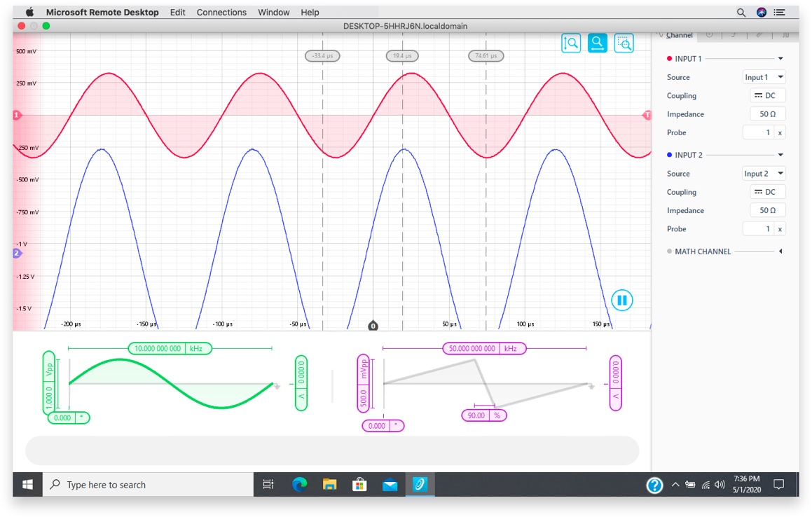Collapse the INPUT 1 section
The image size is (812, 517).
(780, 59)
